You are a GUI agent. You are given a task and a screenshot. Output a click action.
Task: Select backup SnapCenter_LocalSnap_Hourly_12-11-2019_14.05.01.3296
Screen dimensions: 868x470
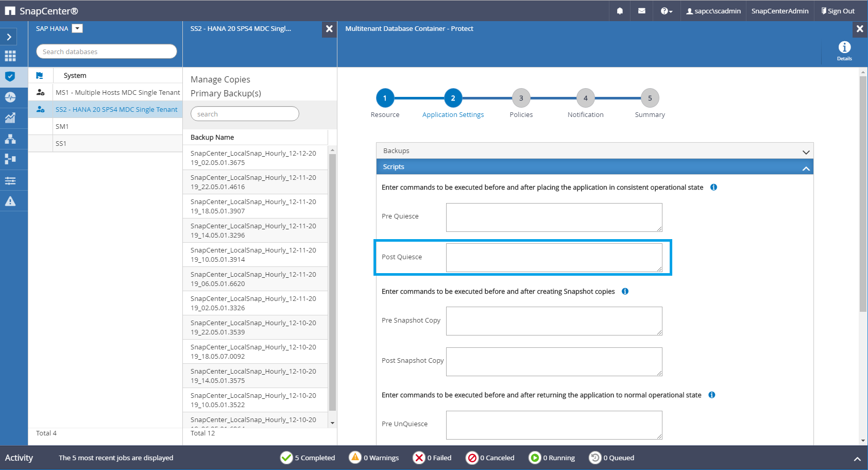[255, 230]
